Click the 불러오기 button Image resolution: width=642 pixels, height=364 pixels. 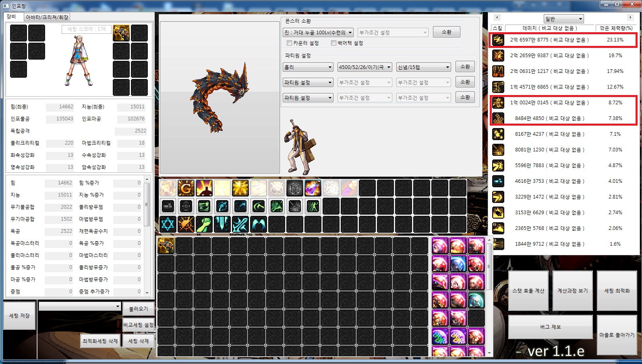click(139, 309)
